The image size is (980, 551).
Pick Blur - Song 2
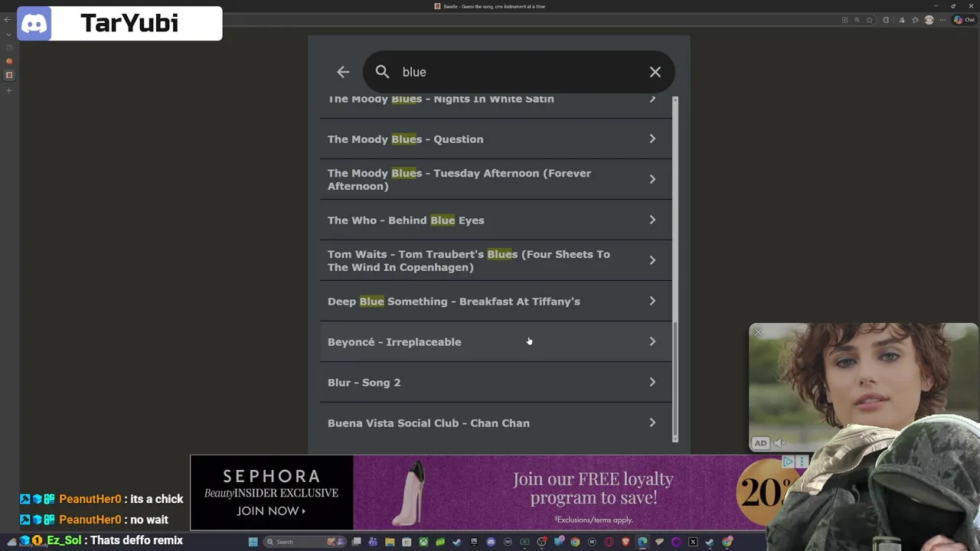click(495, 382)
